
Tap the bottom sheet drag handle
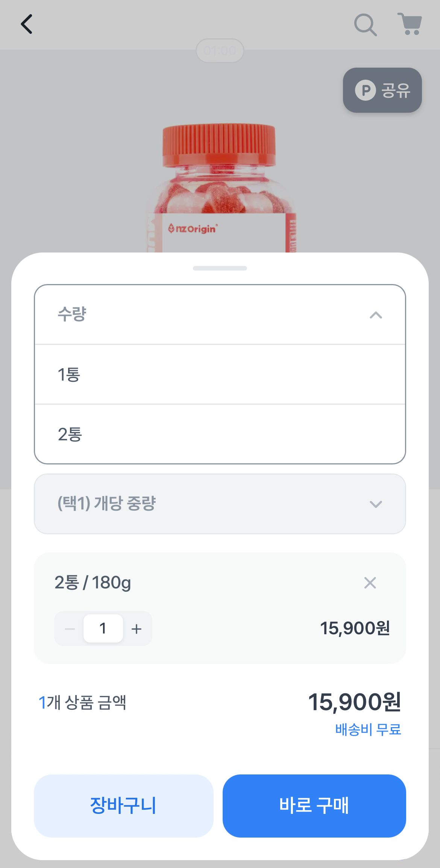click(x=220, y=268)
